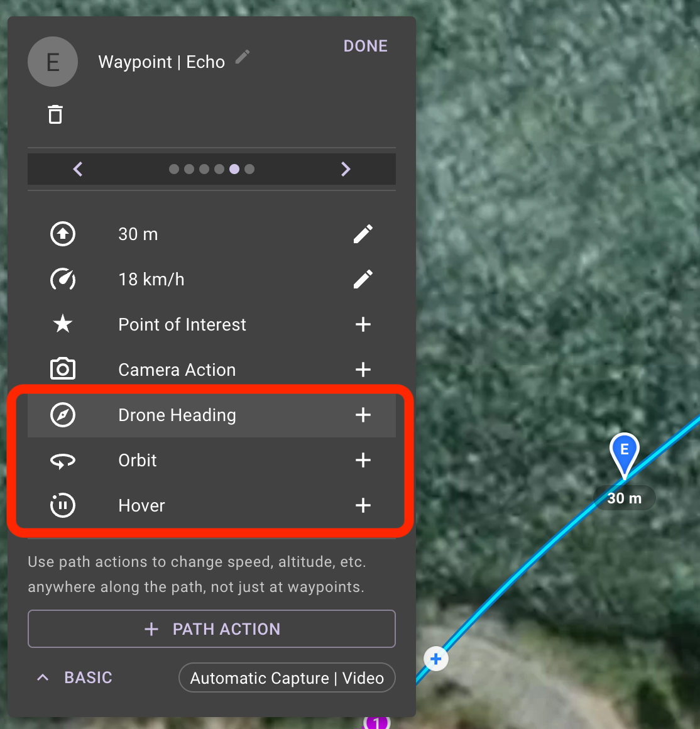This screenshot has height=729, width=700.
Task: Click the speedometer icon next to 18 km/h
Action: coord(62,279)
